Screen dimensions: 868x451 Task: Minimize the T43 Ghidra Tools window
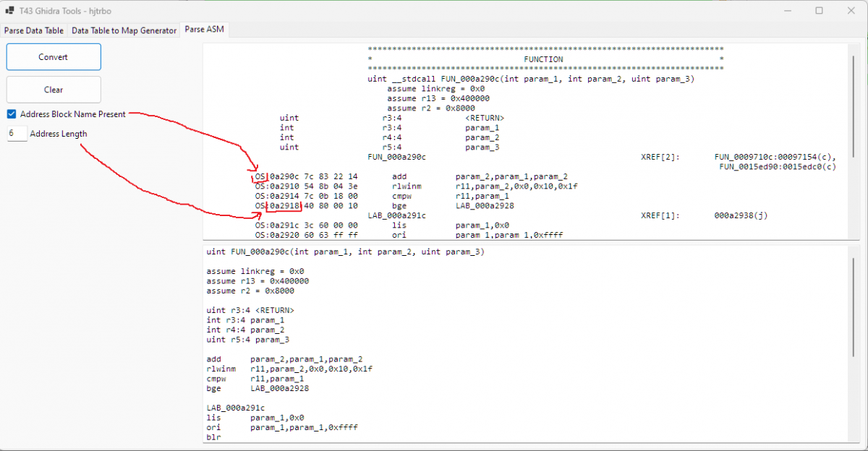786,11
